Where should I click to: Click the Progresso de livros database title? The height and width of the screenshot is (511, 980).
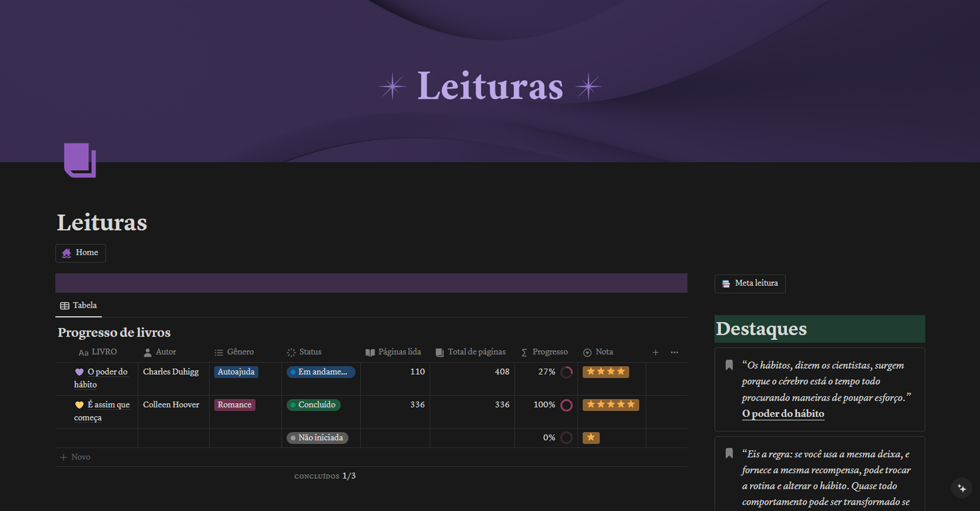coord(114,333)
